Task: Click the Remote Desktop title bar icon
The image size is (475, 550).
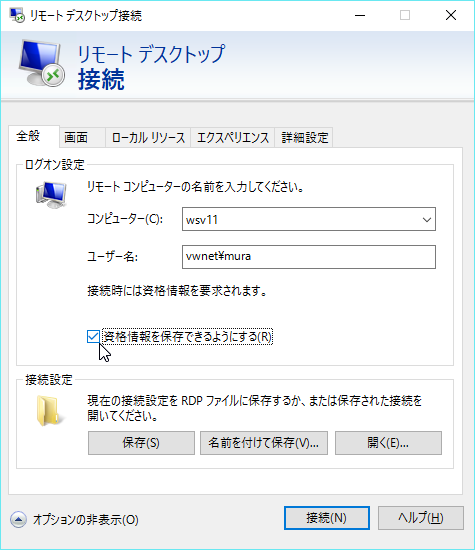Action: click(17, 15)
